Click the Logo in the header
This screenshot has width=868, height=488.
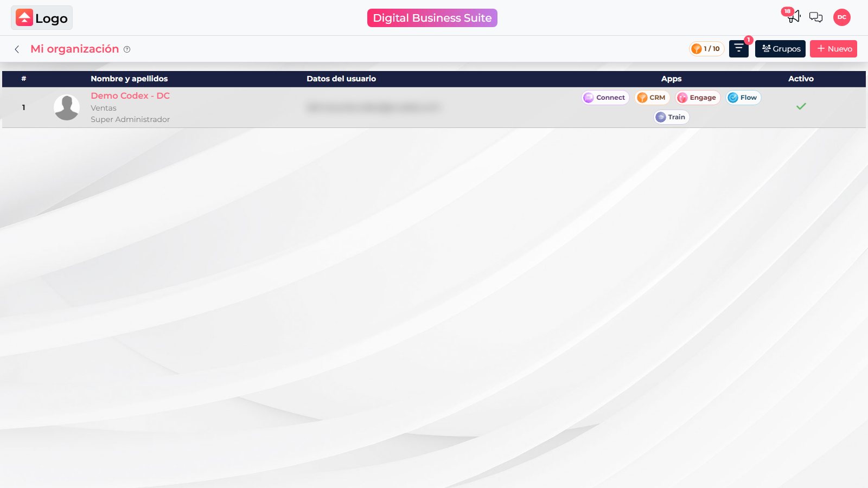(x=42, y=18)
